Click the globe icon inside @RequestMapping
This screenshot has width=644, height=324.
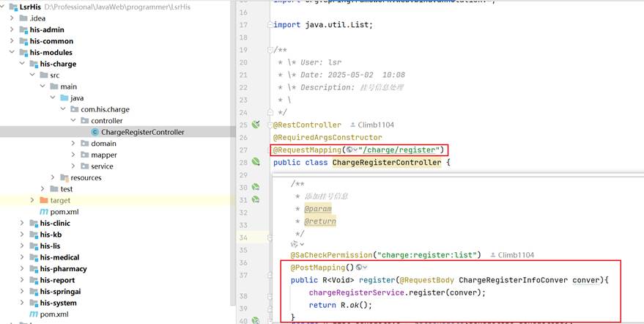pos(349,150)
